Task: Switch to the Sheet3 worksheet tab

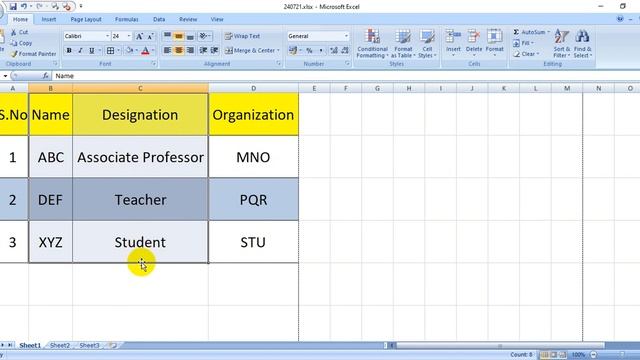Action: click(89, 345)
